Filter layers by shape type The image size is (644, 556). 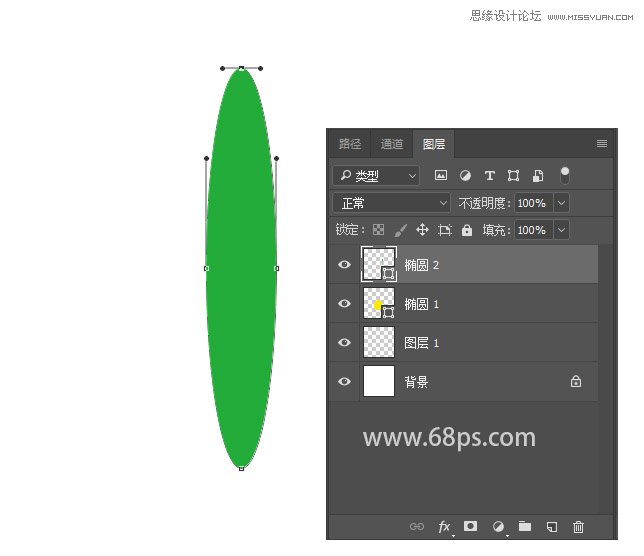point(513,176)
